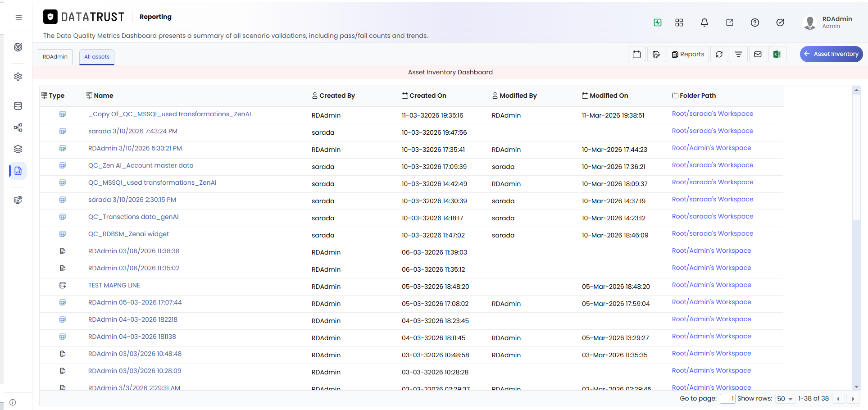Screen dimensions: 868x410
Task: Open the apps grid icon
Action: tap(679, 23)
